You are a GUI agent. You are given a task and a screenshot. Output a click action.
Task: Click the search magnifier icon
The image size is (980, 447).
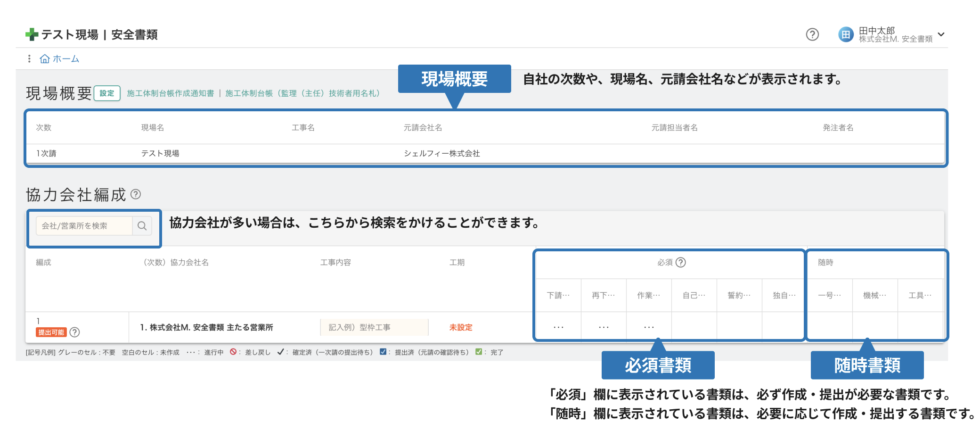[x=142, y=226]
